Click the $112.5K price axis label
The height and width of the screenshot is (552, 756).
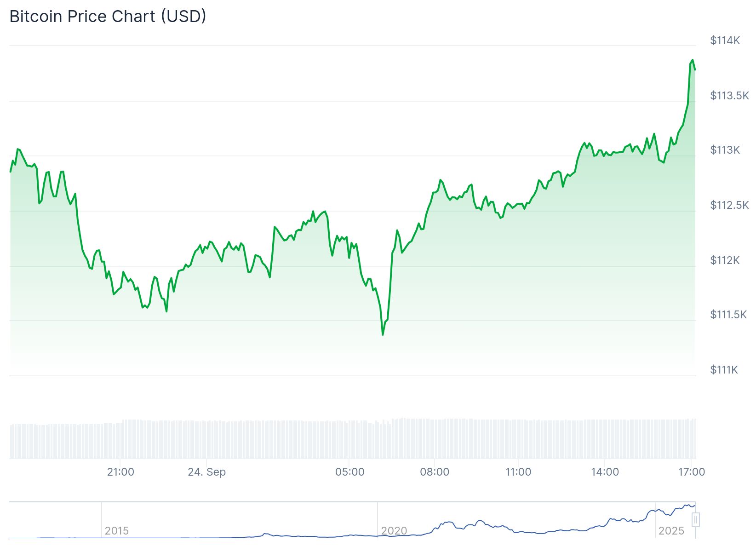[729, 205]
